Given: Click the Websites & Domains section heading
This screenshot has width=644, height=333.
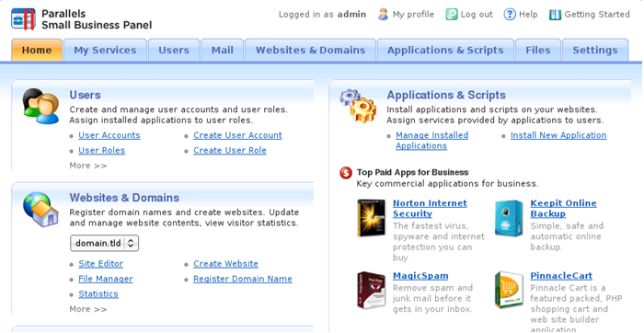Looking at the screenshot, I should tap(124, 198).
